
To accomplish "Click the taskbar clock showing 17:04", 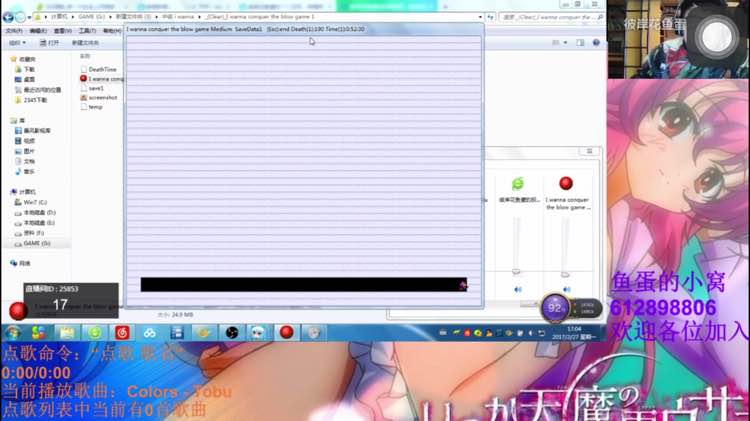I will (x=574, y=333).
